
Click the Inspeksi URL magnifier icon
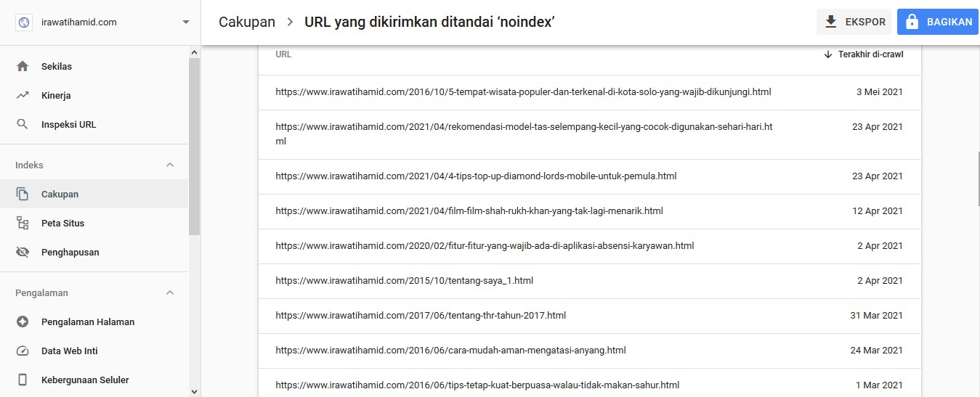coord(23,124)
